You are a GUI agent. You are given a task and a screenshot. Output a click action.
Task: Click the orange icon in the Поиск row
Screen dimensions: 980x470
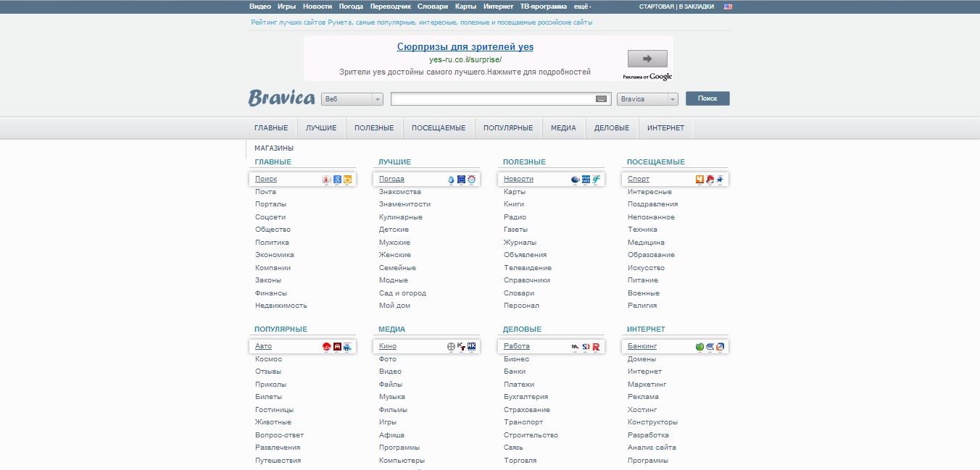347,180
